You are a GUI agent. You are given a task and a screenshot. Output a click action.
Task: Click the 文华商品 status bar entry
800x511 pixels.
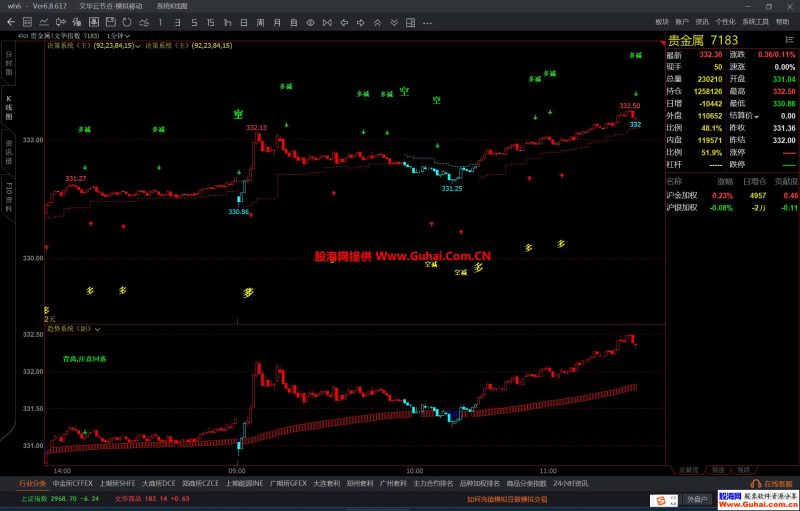click(x=152, y=499)
